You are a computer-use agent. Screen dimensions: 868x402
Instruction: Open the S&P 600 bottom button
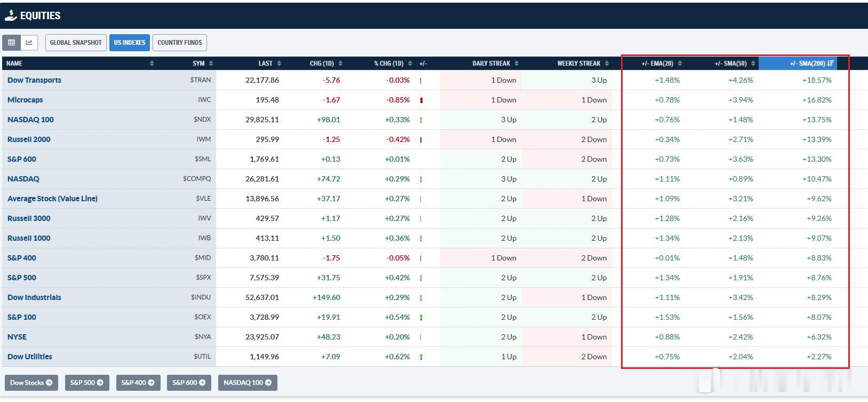[x=189, y=383]
